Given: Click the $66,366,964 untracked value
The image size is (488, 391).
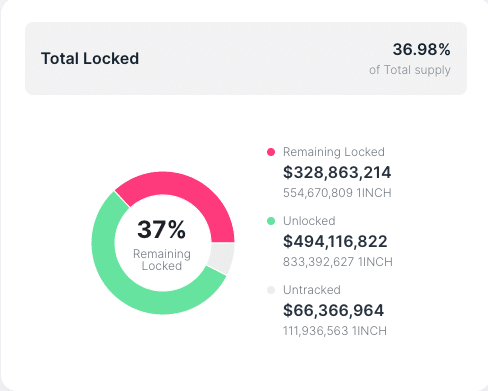Looking at the screenshot, I should tap(333, 310).
